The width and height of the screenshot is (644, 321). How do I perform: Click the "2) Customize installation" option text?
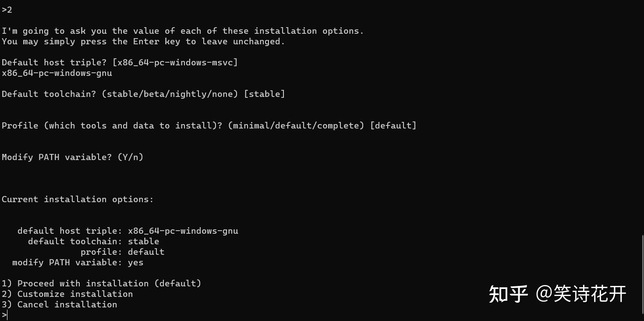[67, 294]
